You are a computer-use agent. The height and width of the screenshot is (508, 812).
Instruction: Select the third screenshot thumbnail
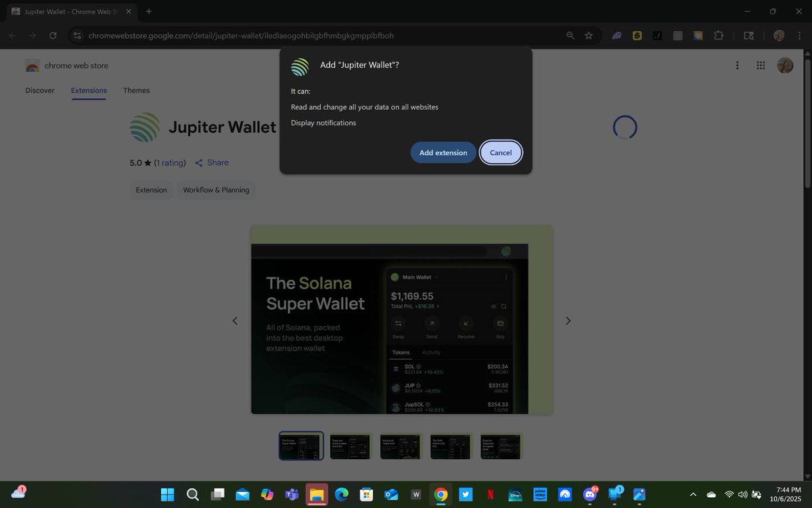coord(401,446)
